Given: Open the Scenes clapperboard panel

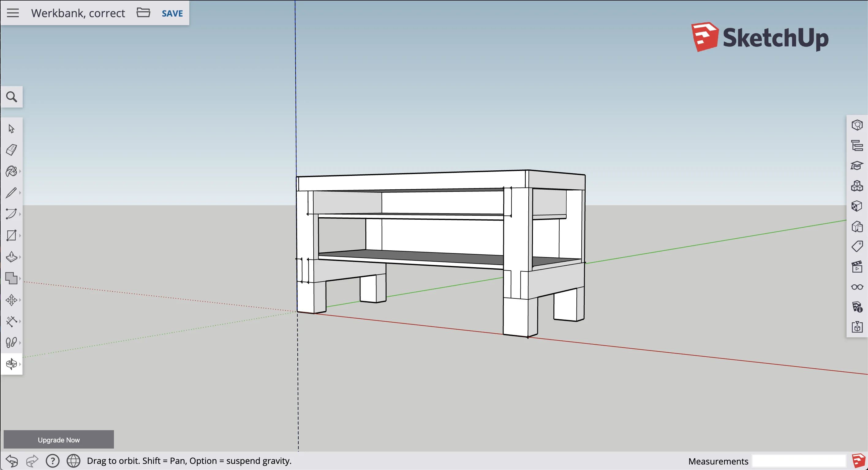Looking at the screenshot, I should (857, 267).
